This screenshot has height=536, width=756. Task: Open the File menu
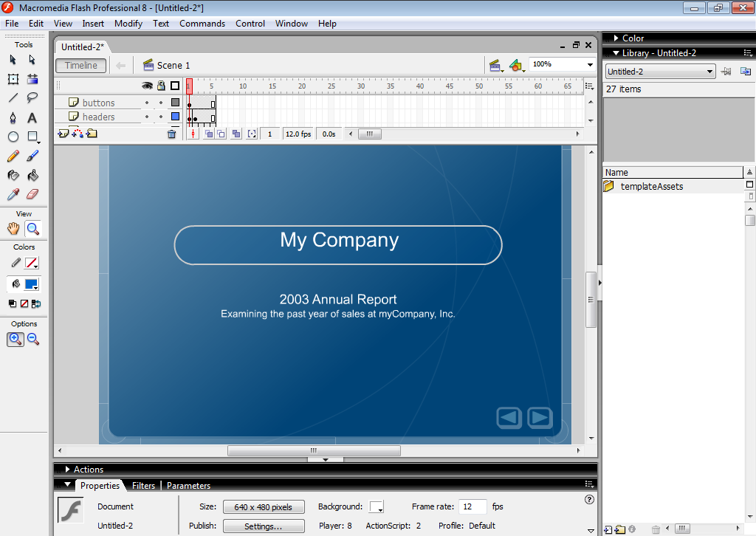tap(12, 24)
